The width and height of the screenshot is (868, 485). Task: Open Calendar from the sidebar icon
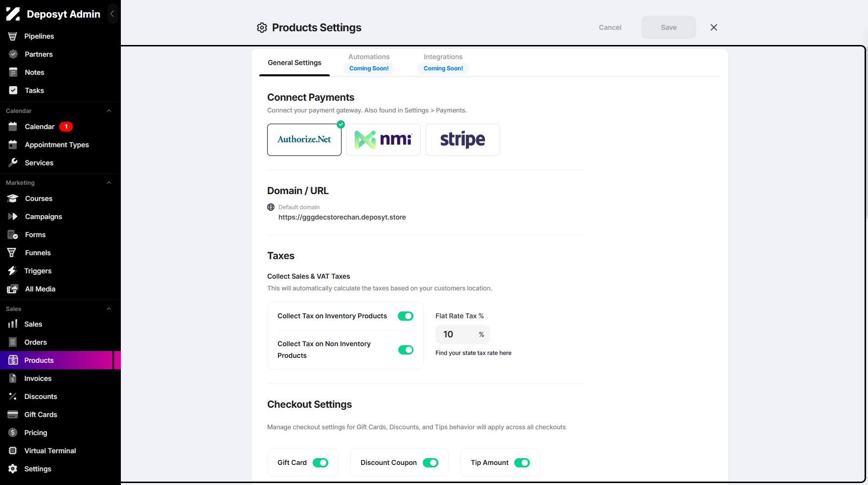(x=13, y=127)
